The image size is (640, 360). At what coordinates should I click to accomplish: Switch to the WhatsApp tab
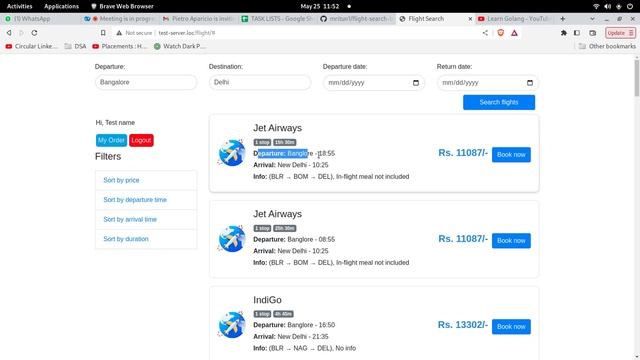40,19
